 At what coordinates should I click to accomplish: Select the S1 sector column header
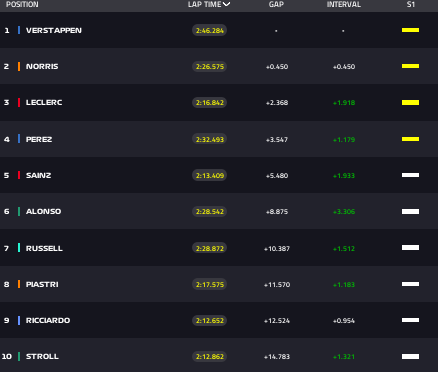point(411,4)
